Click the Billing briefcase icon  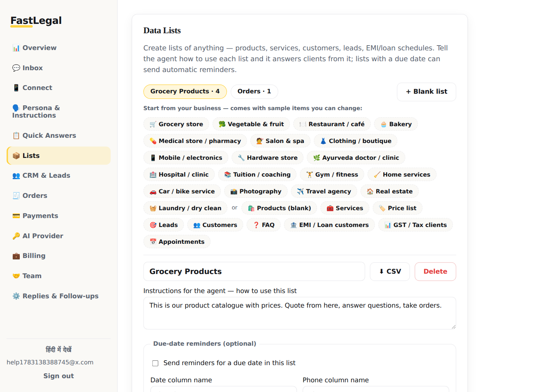point(16,256)
